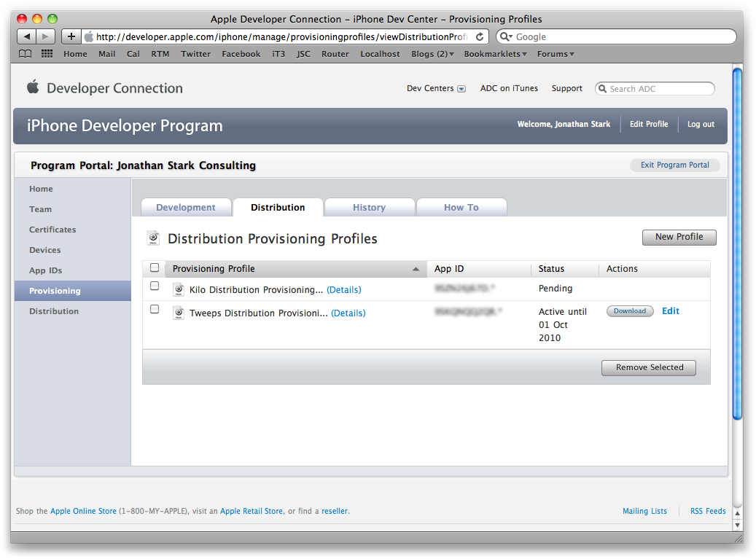Viewport: 756px width, 559px height.
Task: Click the vertical page scrollbar
Action: tap(737, 243)
